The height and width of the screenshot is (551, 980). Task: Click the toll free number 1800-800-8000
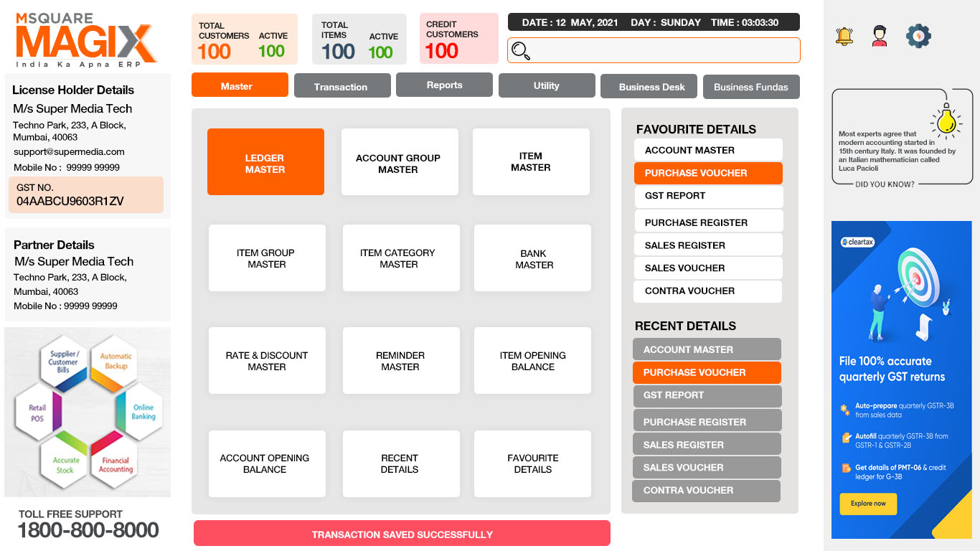(88, 530)
